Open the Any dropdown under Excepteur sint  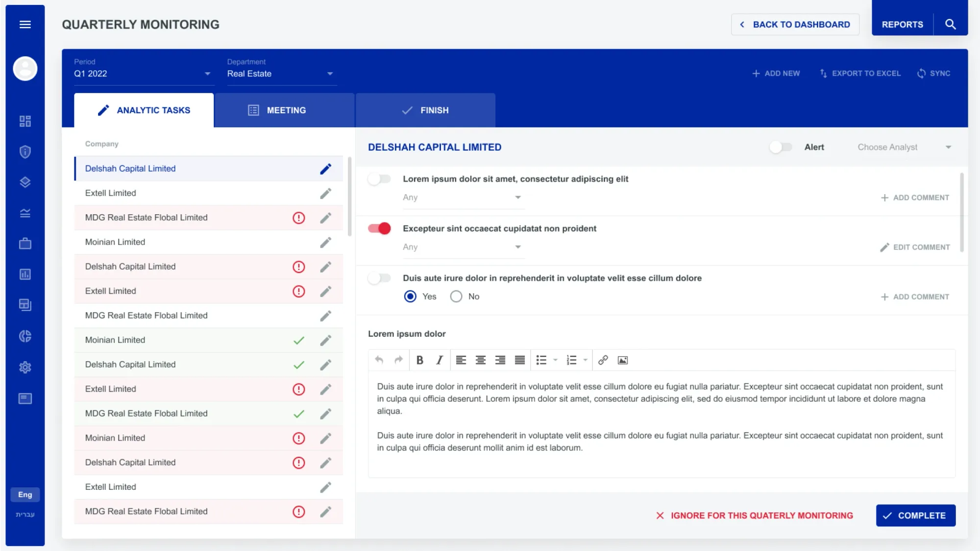pos(463,247)
